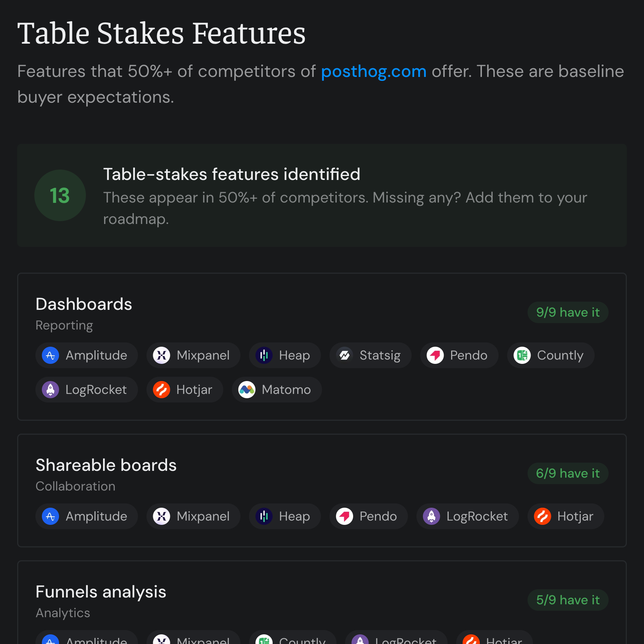Open the Funnels analysis card heading
The width and height of the screenshot is (644, 644).
pyautogui.click(x=101, y=592)
